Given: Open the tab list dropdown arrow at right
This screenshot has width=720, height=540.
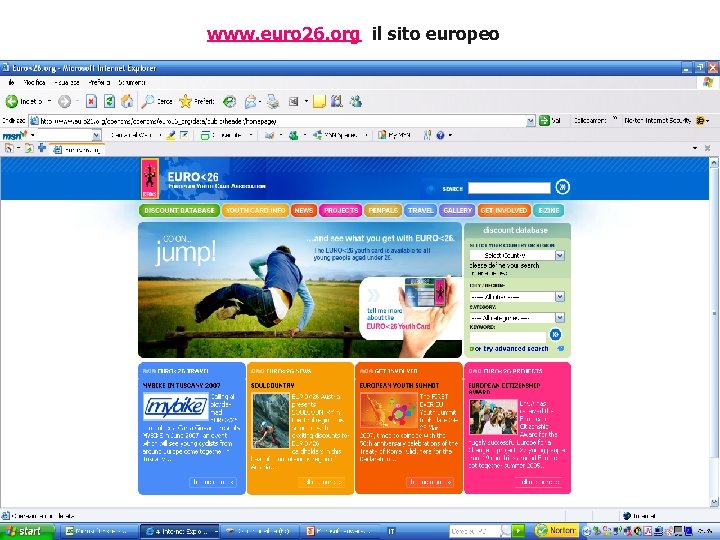Looking at the screenshot, I should 695,148.
